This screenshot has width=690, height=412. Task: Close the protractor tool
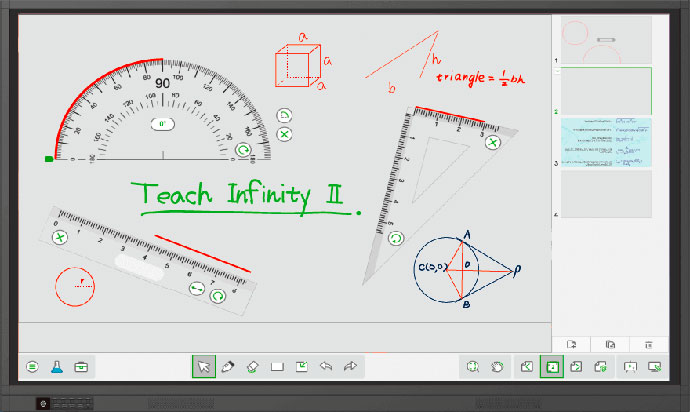[284, 134]
